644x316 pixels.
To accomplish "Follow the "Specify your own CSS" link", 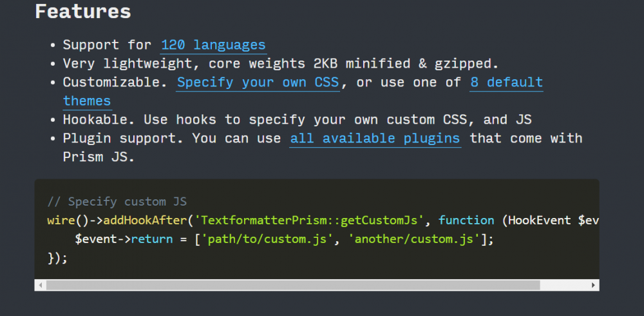I will [258, 83].
